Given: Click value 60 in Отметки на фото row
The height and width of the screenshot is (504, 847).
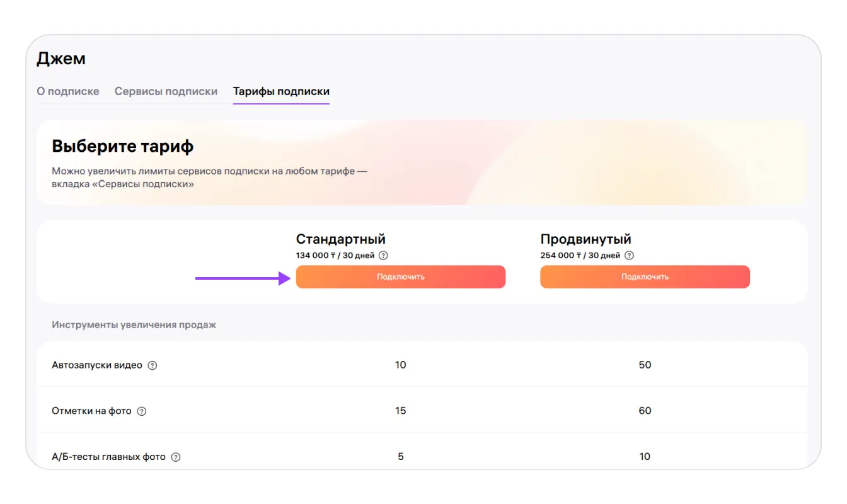Looking at the screenshot, I should pyautogui.click(x=645, y=411).
